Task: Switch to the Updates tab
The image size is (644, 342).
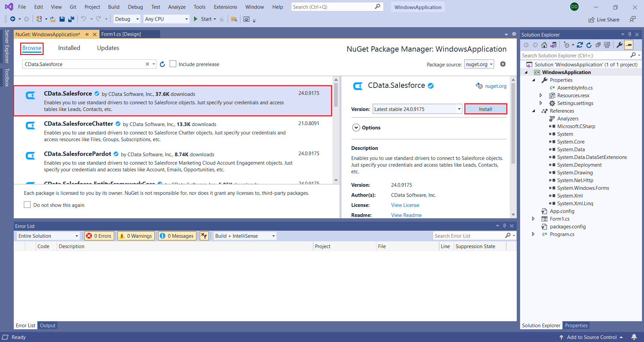Action: 108,48
